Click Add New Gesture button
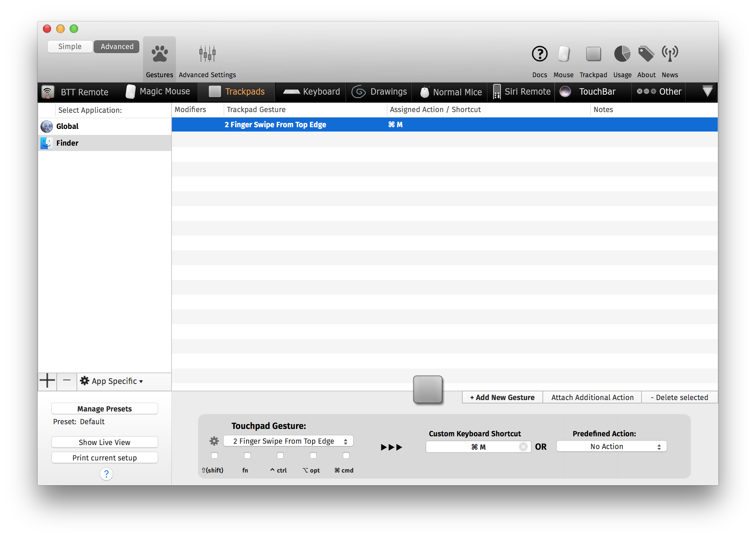 pos(502,397)
